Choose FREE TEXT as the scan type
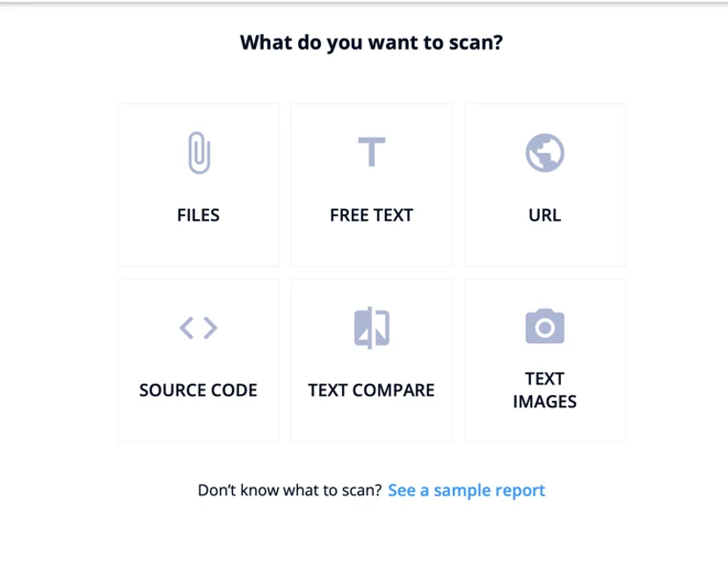The height and width of the screenshot is (570, 728). 370,184
